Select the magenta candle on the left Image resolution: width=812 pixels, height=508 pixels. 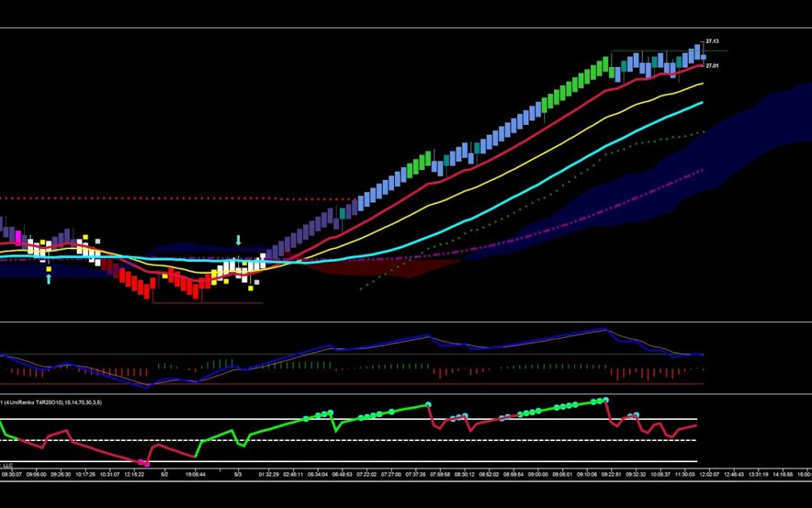pos(19,237)
